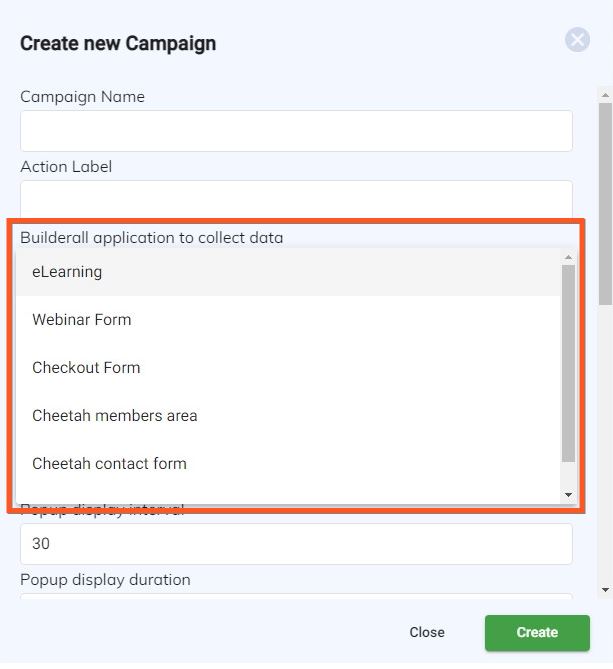Viewport: 613px width, 669px height.
Task: Close the Create new Campaign dialog with X icon
Action: 577,40
